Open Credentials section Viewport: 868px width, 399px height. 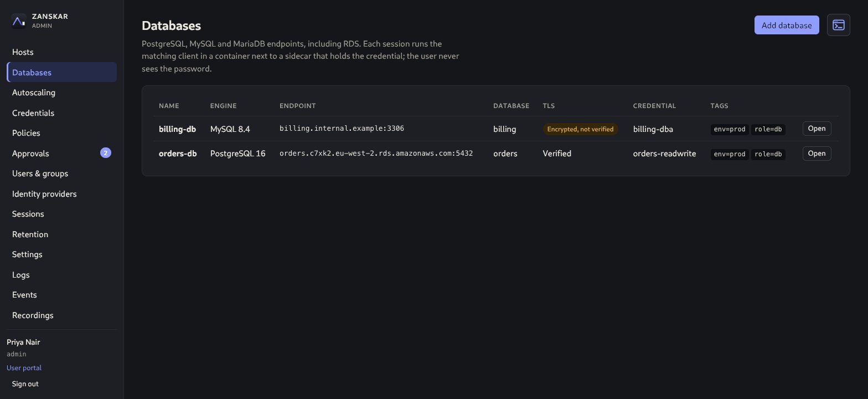[x=61, y=112]
